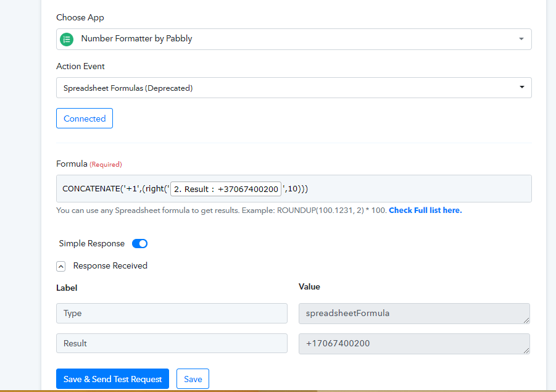Click the 'Formula' field label
556x392 pixels.
coord(72,164)
